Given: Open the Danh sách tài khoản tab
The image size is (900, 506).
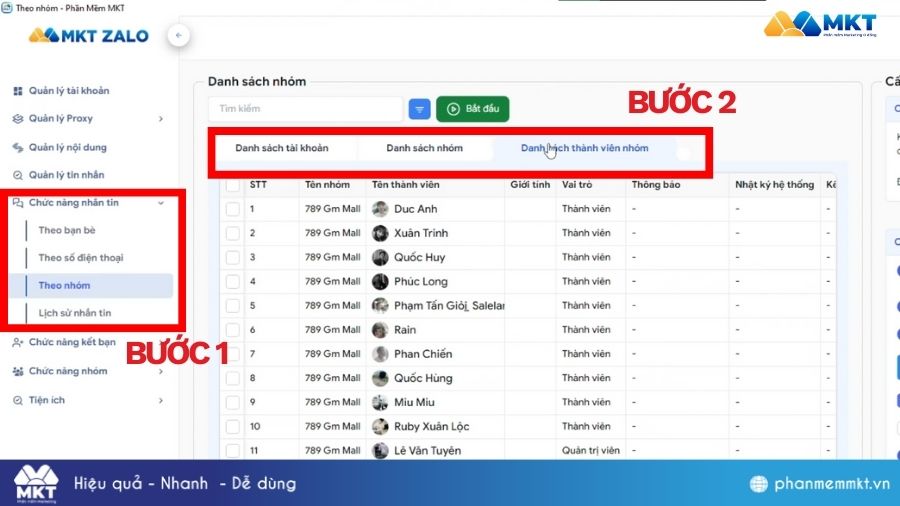Looking at the screenshot, I should 282,148.
